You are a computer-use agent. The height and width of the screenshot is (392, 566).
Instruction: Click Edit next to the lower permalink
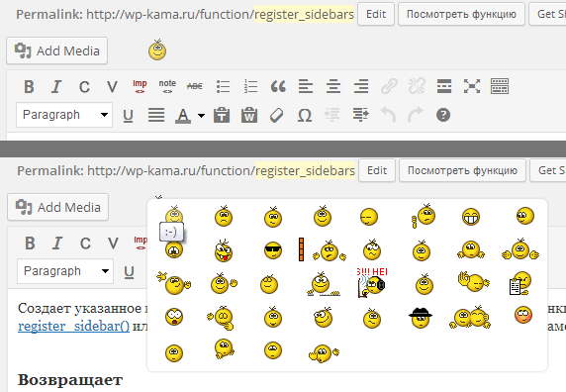(x=377, y=170)
